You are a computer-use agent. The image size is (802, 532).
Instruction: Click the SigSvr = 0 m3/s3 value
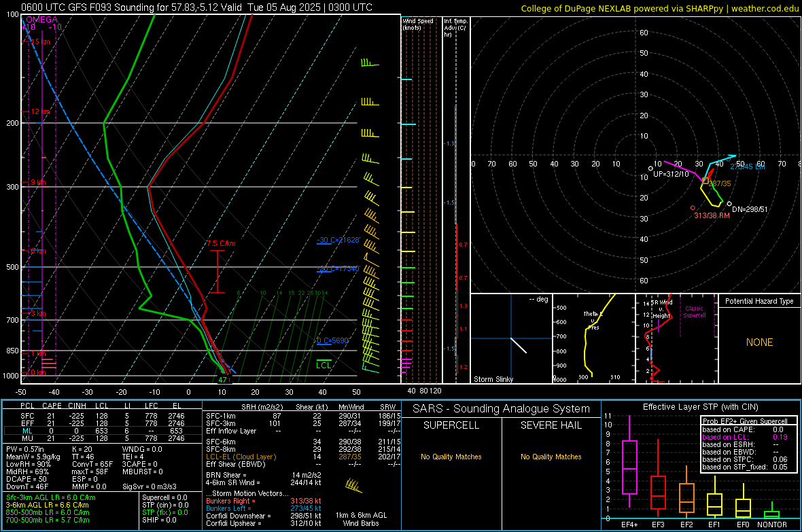point(150,486)
